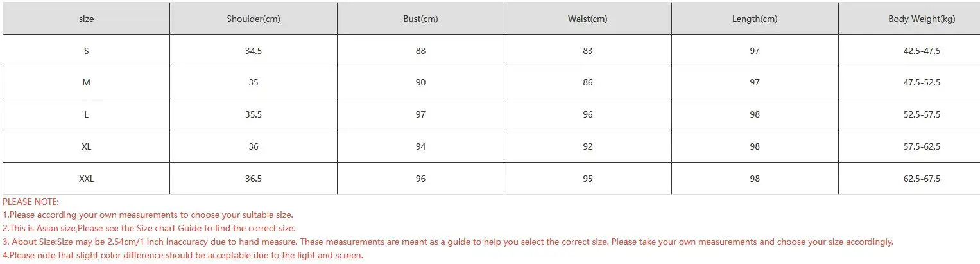Image resolution: width=980 pixels, height=264 pixels.
Task: Click the slight color difference note
Action: tap(183, 256)
